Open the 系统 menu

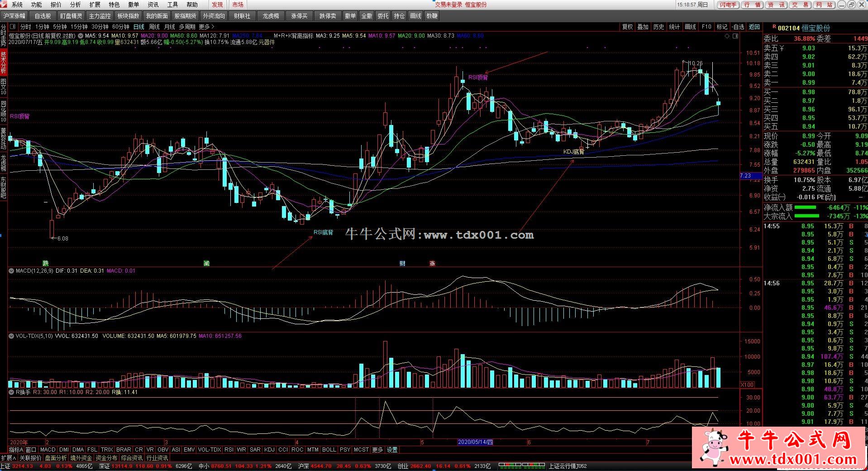pyautogui.click(x=17, y=5)
